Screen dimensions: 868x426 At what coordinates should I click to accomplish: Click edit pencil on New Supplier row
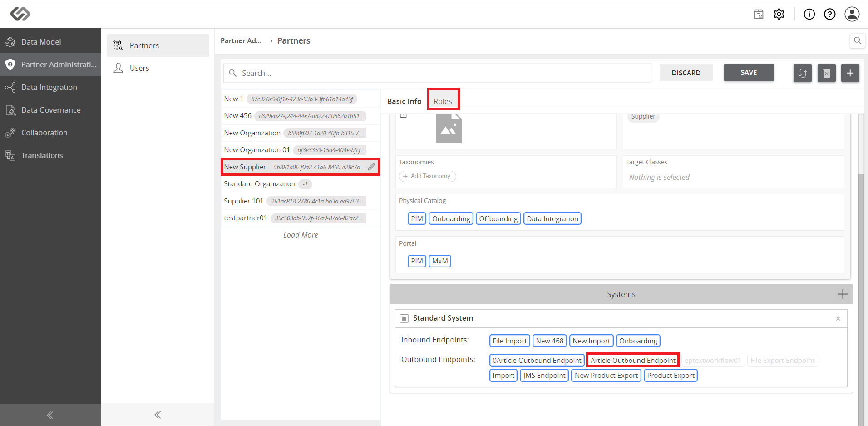tap(371, 167)
